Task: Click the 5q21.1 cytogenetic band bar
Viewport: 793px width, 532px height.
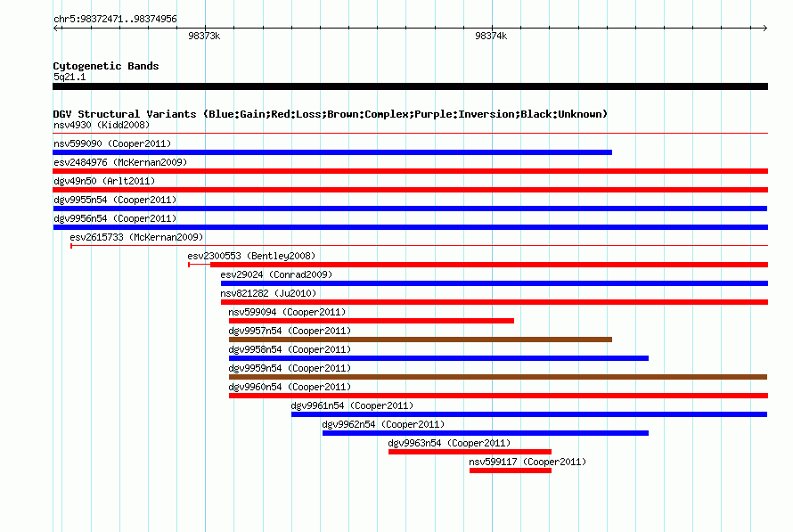Action: (x=410, y=86)
